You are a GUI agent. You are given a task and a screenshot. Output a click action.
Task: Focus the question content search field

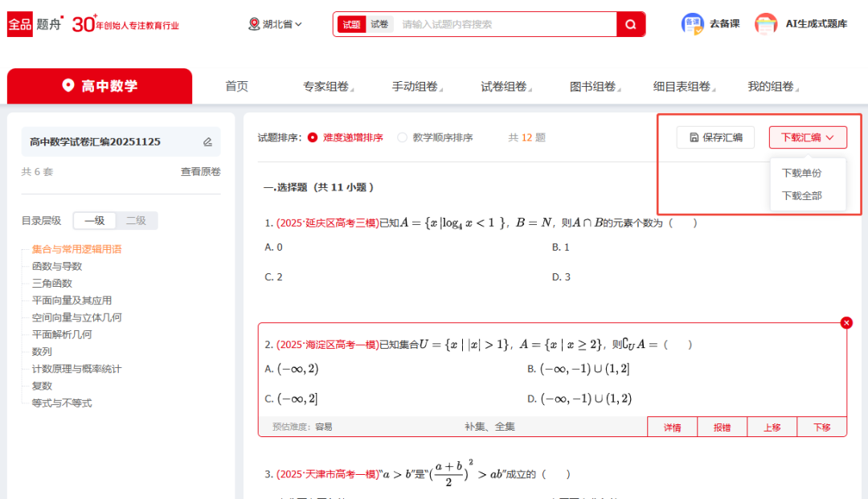506,24
